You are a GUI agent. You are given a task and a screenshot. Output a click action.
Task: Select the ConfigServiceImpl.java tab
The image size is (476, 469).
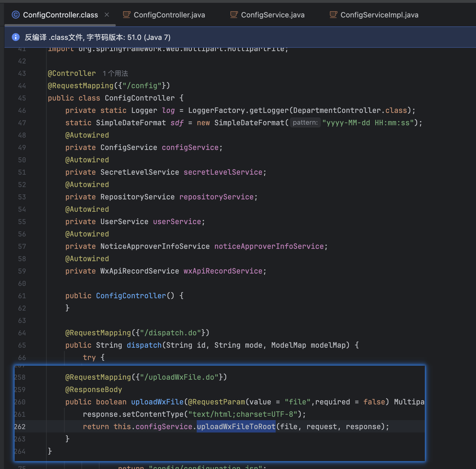coord(379,15)
